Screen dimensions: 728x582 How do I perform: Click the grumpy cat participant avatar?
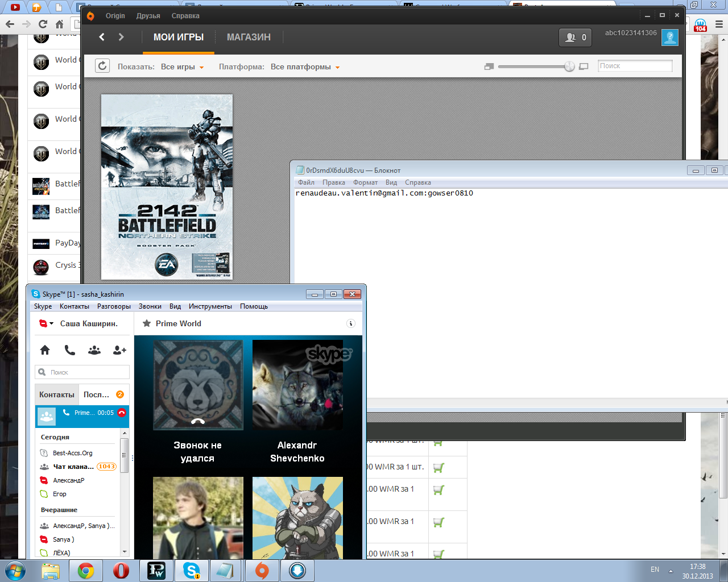click(x=297, y=517)
